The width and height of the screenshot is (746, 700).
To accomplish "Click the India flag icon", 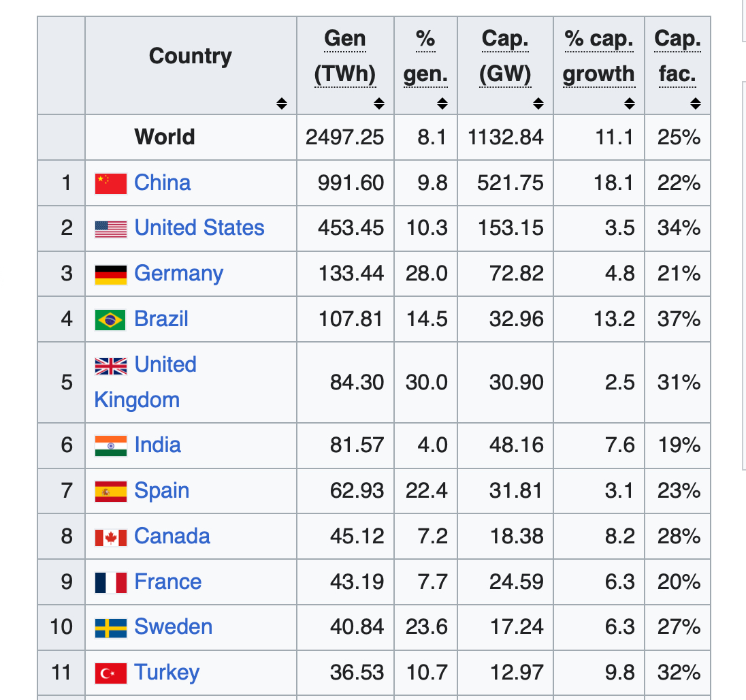I will tap(110, 446).
